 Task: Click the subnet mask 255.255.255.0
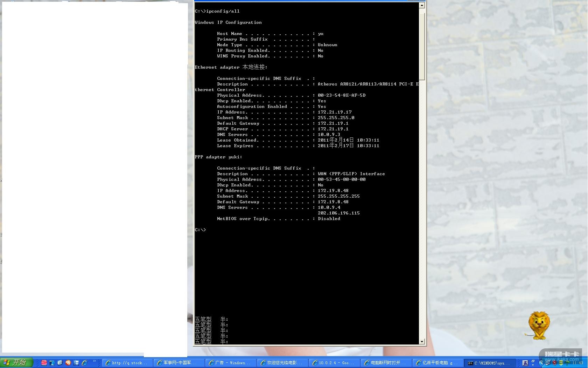tap(336, 118)
